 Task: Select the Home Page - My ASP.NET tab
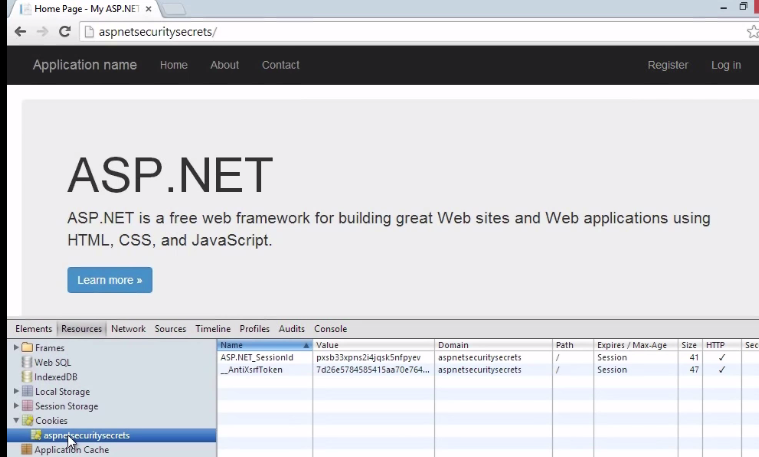[x=86, y=9]
